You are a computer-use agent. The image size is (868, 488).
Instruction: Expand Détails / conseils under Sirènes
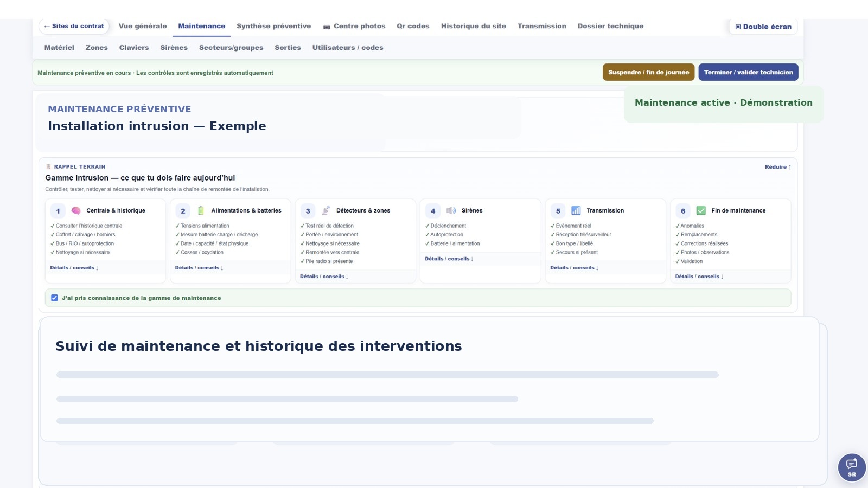point(449,259)
